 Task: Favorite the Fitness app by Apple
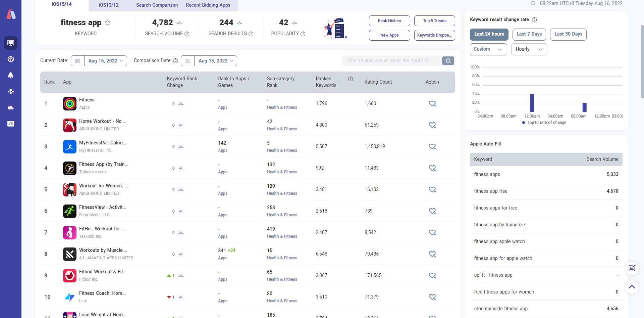click(432, 104)
